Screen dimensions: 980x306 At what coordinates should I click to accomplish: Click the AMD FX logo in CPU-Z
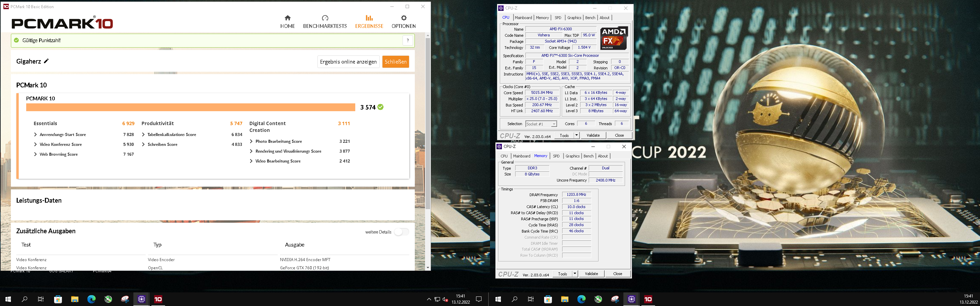tap(614, 38)
